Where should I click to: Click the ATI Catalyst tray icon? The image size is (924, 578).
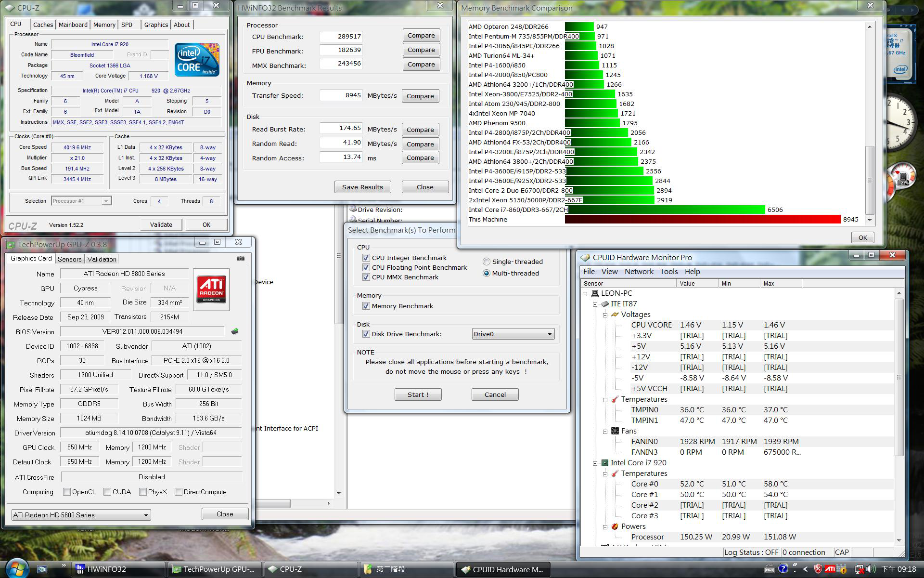coord(830,569)
